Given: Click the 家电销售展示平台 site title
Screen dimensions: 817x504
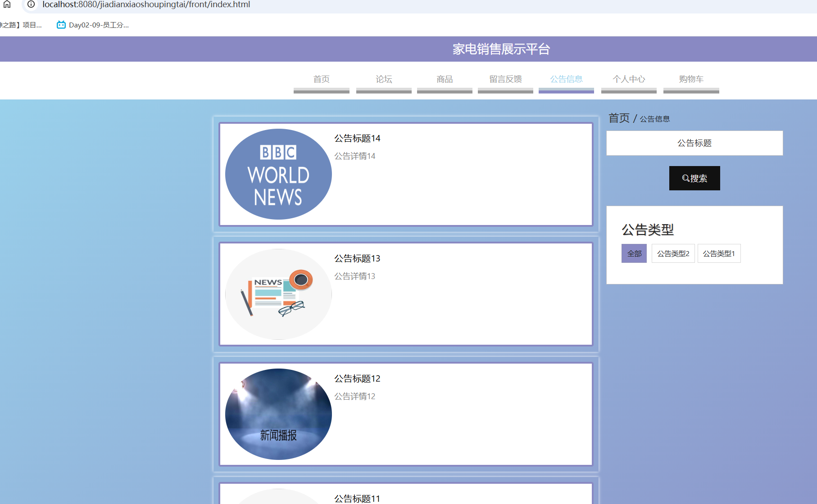Looking at the screenshot, I should click(501, 49).
